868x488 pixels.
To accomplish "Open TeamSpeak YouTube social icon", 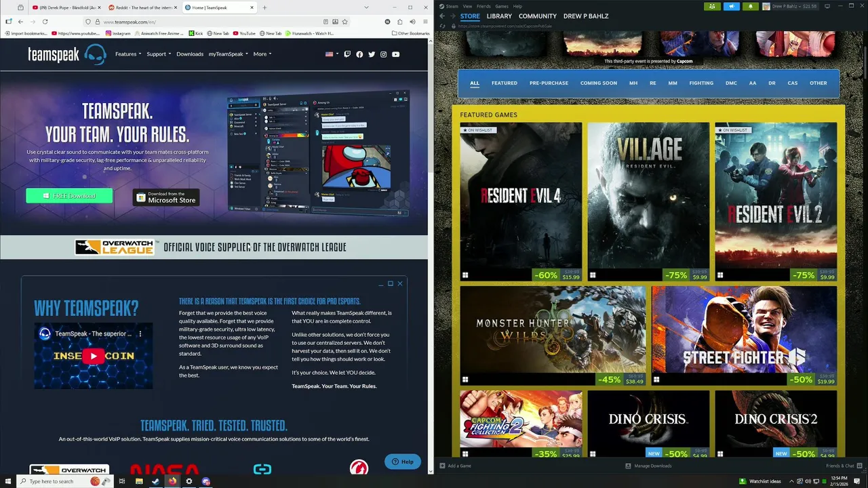I will (395, 54).
